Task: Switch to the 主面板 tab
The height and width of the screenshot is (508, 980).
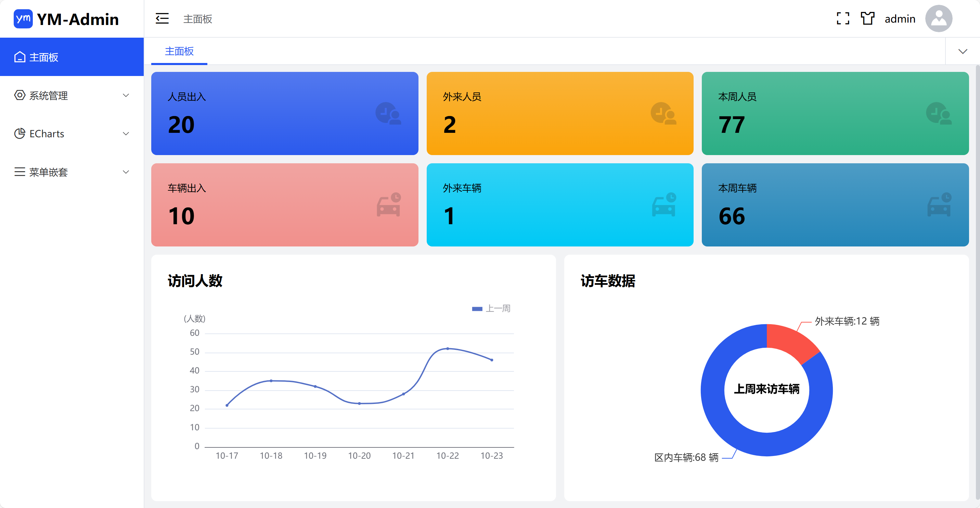Action: (x=179, y=51)
